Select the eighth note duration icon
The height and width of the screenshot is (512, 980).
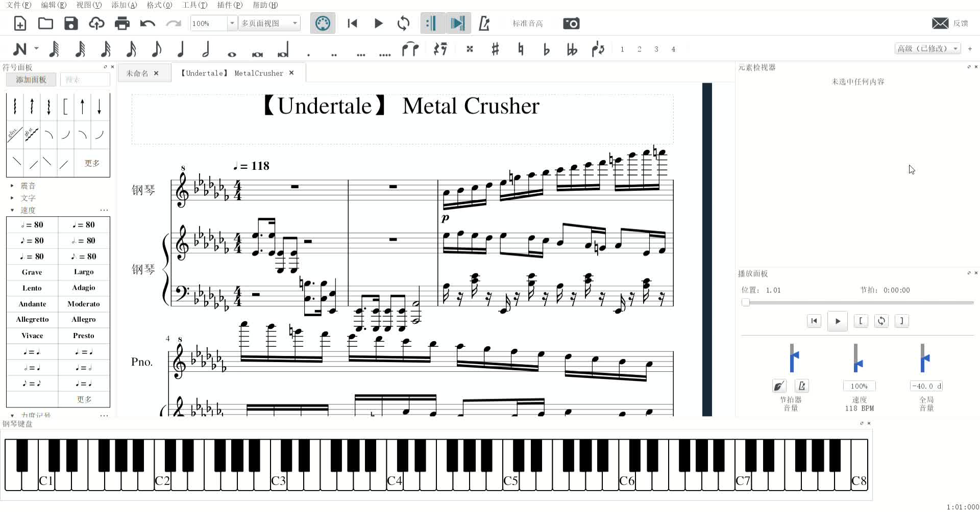coord(156,49)
